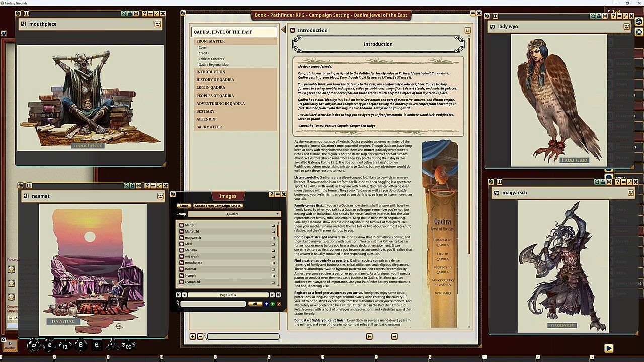Open the Group dropdown in Images
Viewport: 644px width, 362px height.
click(233, 214)
